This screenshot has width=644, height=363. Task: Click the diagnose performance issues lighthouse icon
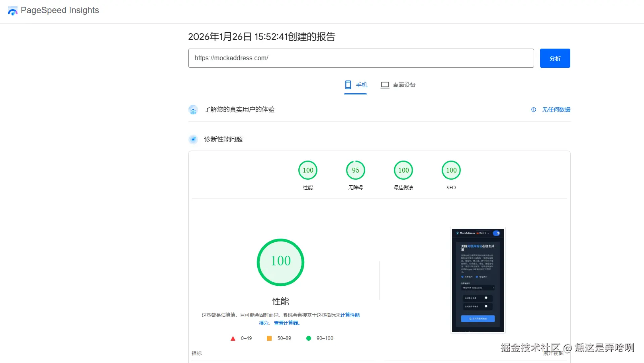tap(193, 139)
